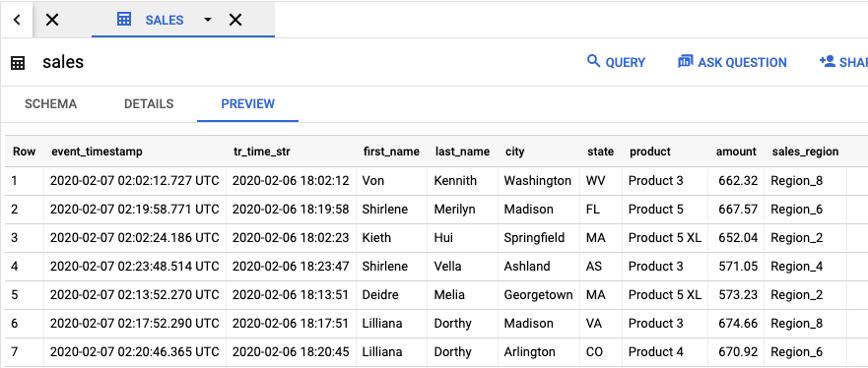
Task: Click the amount column header
Action: 736,152
